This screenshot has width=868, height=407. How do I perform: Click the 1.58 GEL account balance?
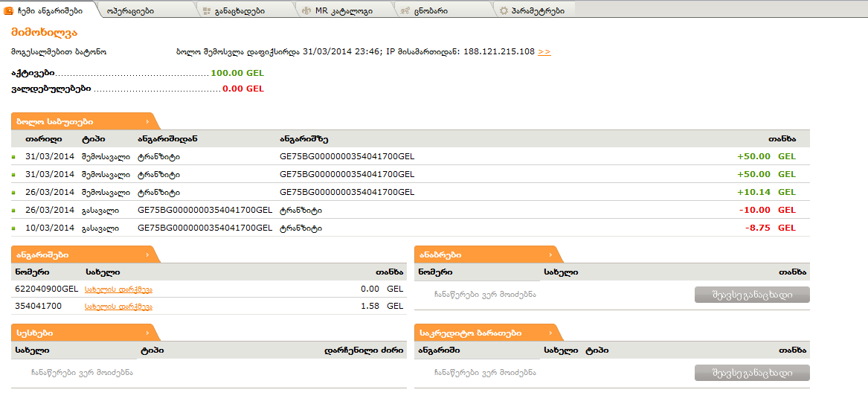[382, 306]
